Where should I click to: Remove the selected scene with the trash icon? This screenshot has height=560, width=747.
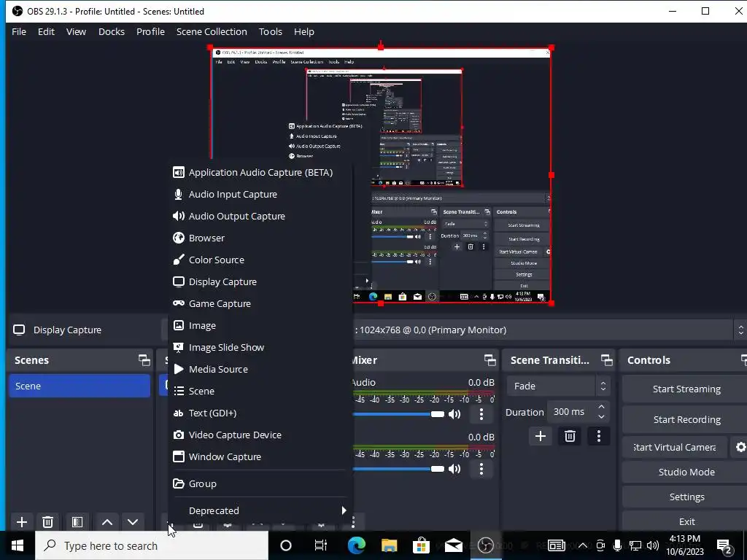pos(47,522)
